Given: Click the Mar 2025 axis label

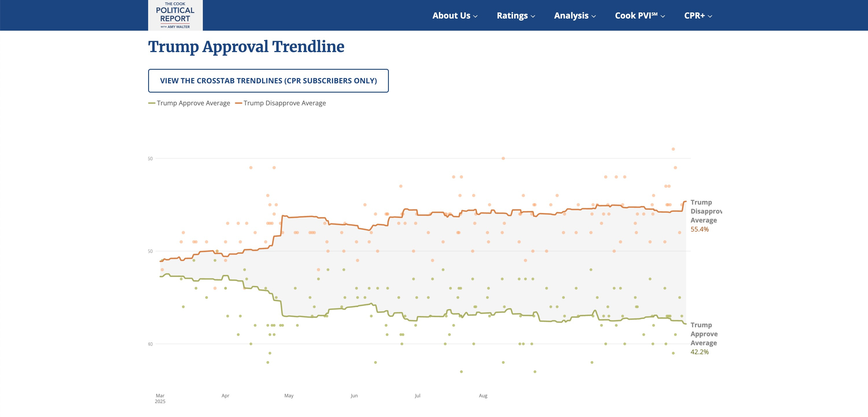Looking at the screenshot, I should 160,398.
